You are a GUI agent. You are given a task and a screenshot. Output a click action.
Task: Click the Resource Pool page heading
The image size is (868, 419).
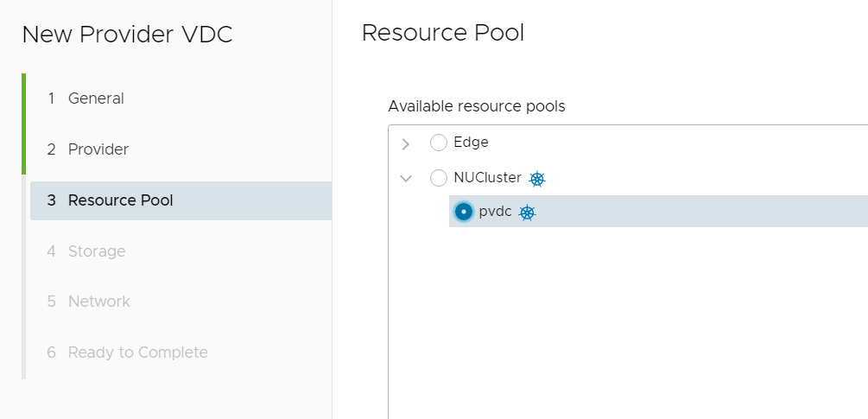[x=443, y=33]
